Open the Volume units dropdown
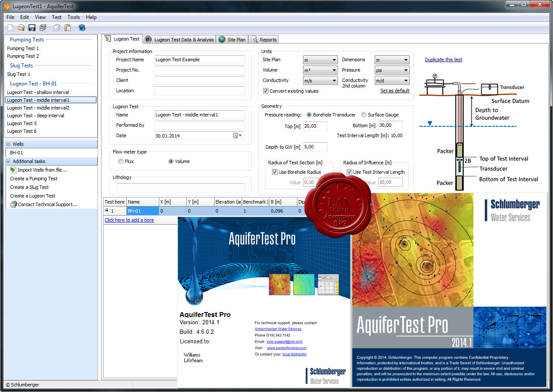 pos(320,70)
